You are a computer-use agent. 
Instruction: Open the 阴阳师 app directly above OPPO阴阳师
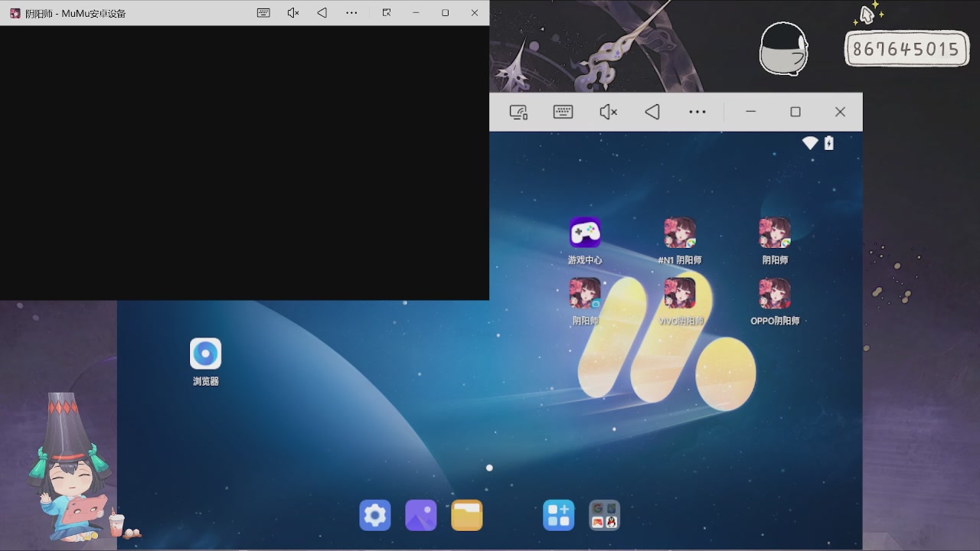pos(775,233)
